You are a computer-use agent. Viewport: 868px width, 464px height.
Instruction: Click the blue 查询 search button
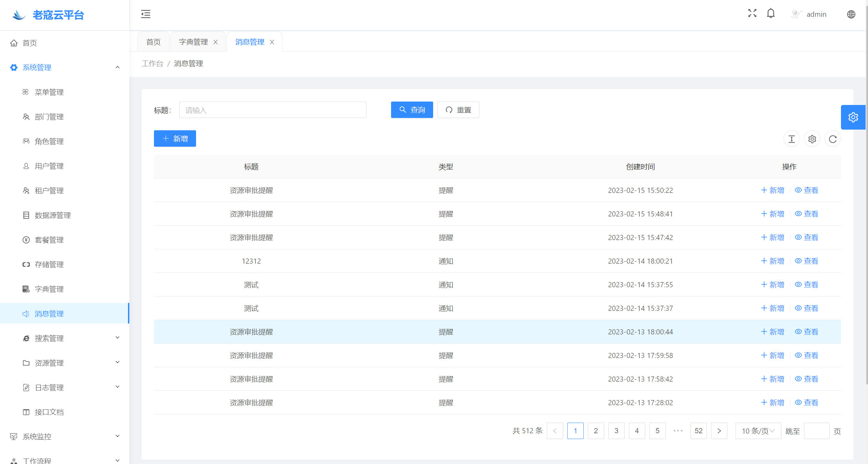[x=412, y=110]
